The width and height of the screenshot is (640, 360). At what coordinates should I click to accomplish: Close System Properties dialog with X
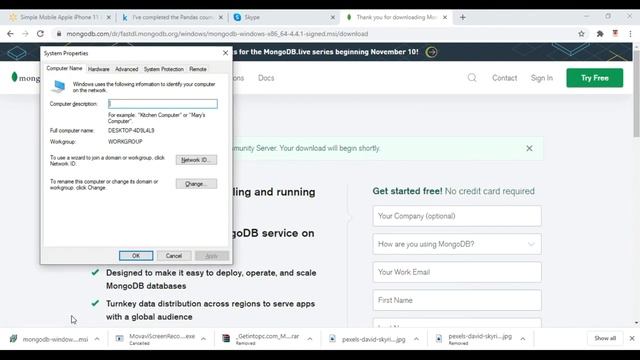225,53
